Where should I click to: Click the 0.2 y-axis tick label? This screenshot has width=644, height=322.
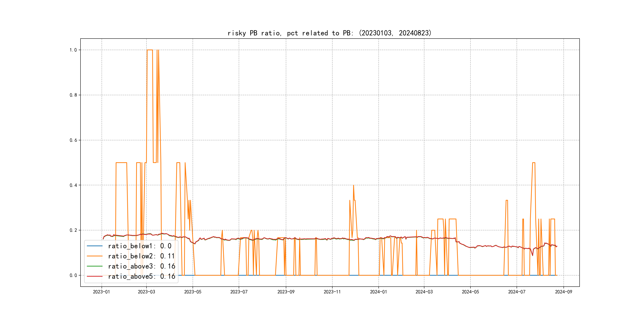pyautogui.click(x=73, y=230)
